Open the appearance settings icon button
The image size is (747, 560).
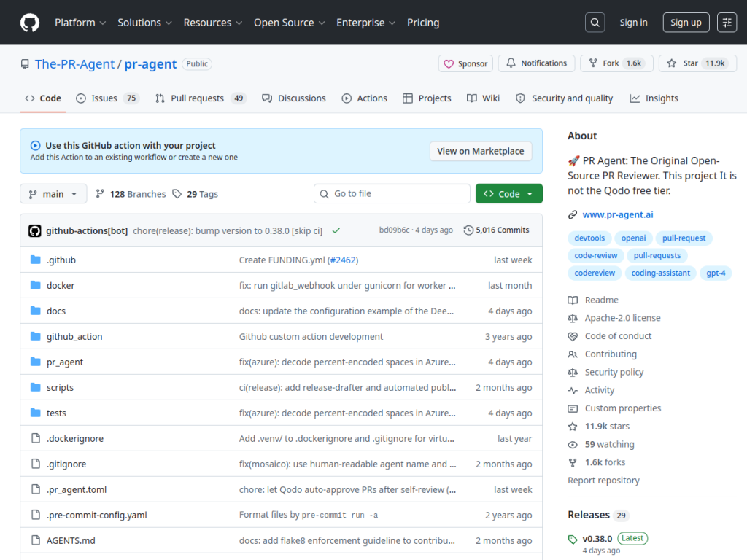pos(727,23)
